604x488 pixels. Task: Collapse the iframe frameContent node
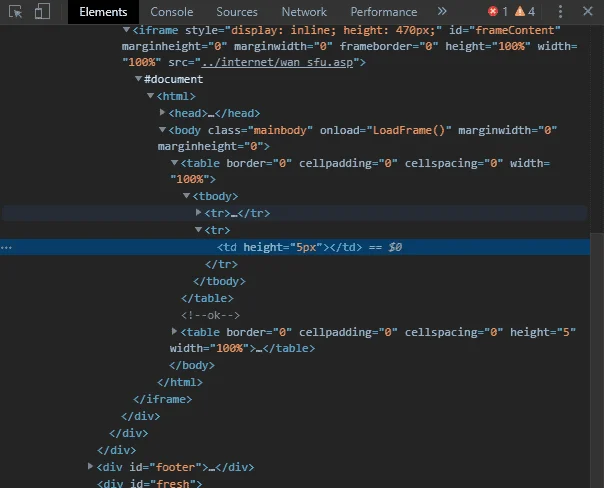coord(126,30)
